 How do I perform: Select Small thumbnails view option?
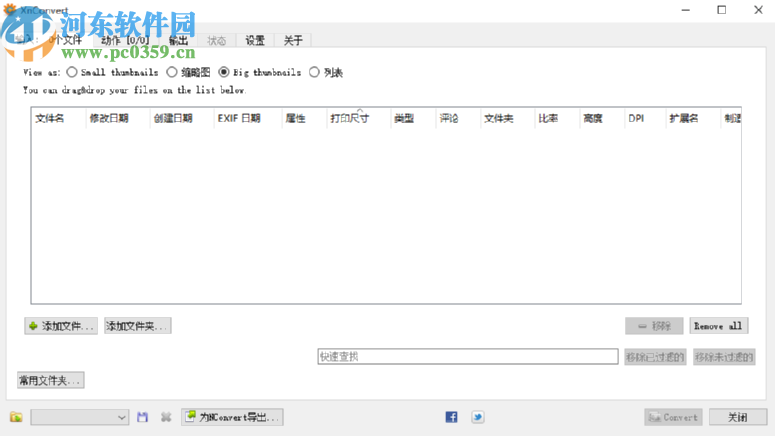coord(72,72)
